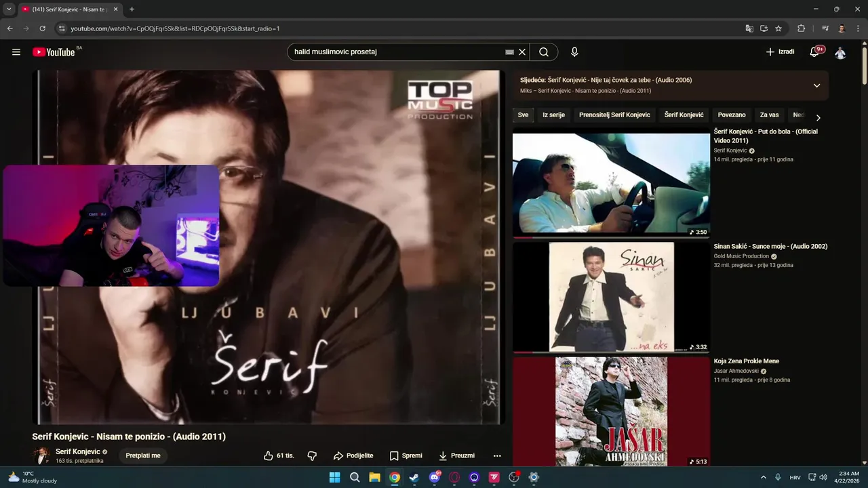Image resolution: width=868 pixels, height=488 pixels.
Task: Open the Windows Start menu
Action: 334,477
